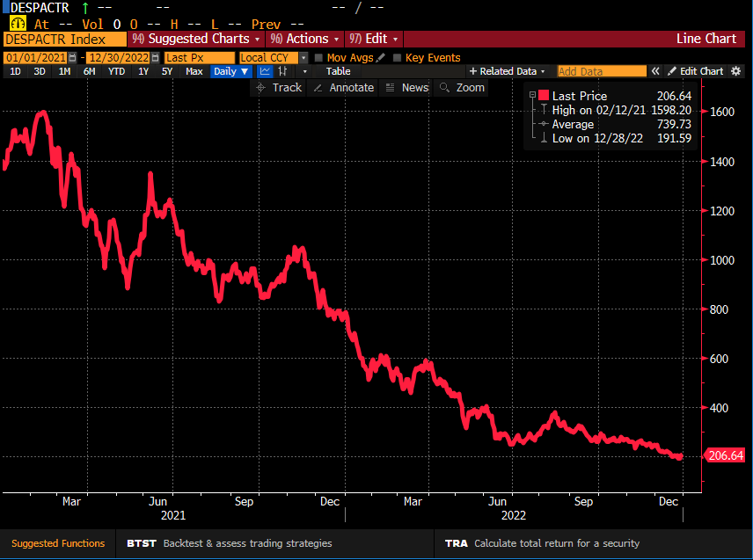The height and width of the screenshot is (560, 753).
Task: Select the 6M range tab
Action: tap(90, 71)
